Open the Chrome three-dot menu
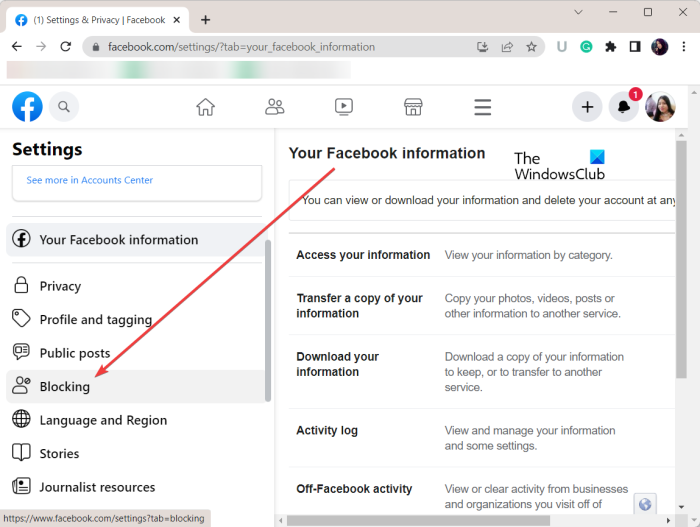 (x=683, y=46)
